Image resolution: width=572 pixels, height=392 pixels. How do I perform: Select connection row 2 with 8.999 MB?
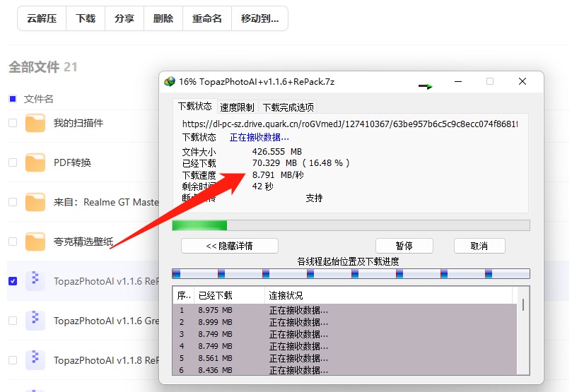coord(345,322)
